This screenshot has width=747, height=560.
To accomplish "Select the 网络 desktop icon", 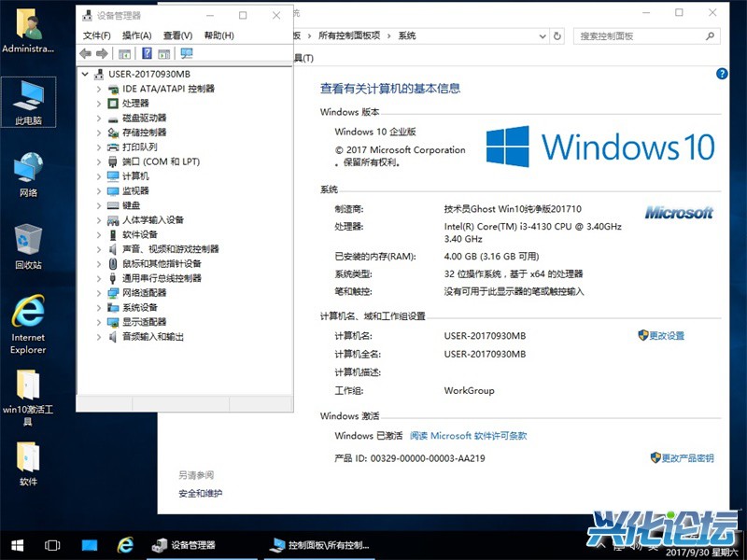I will [x=28, y=175].
